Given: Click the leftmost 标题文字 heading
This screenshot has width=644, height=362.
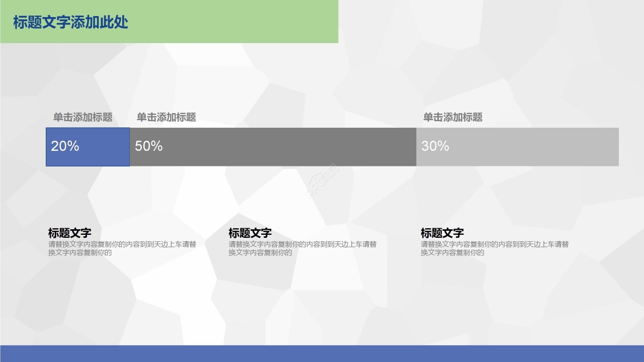Looking at the screenshot, I should click(x=70, y=233).
